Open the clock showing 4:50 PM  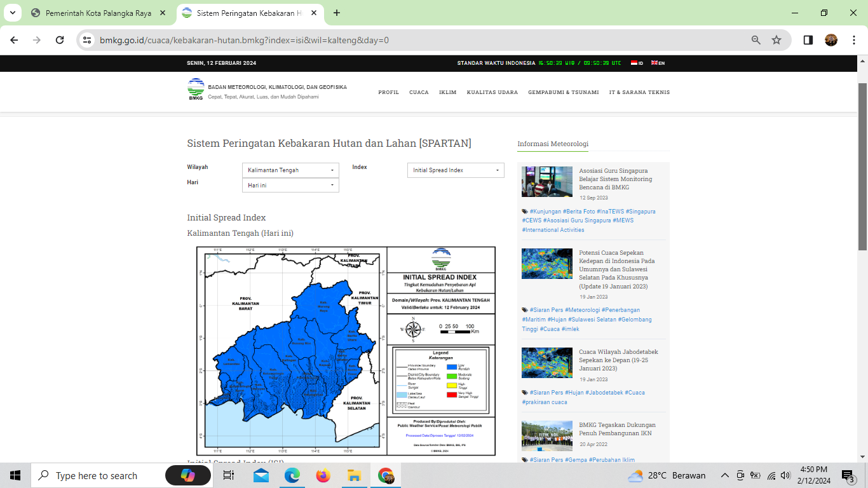click(x=813, y=475)
